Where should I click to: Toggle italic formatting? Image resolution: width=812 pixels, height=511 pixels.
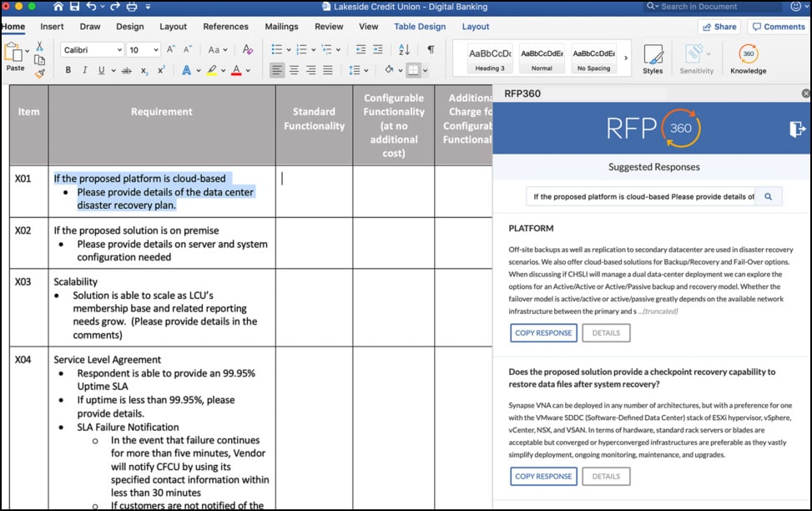[84, 70]
